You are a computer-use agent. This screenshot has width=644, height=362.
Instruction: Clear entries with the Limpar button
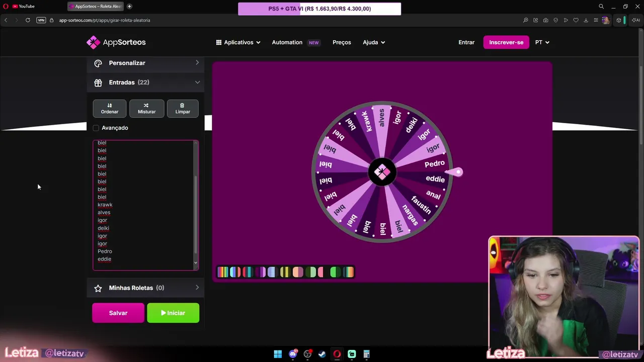pos(183,109)
